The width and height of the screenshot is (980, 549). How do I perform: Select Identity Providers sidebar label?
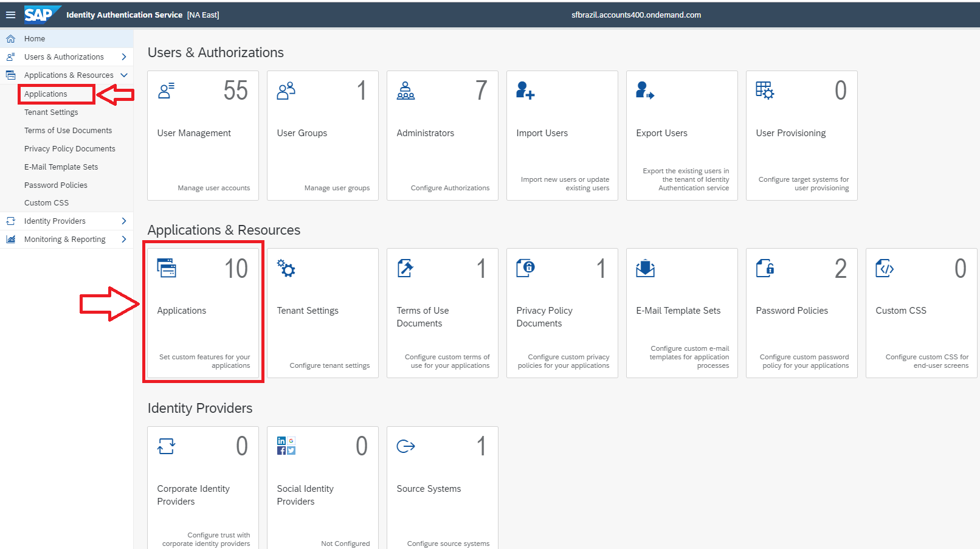55,221
